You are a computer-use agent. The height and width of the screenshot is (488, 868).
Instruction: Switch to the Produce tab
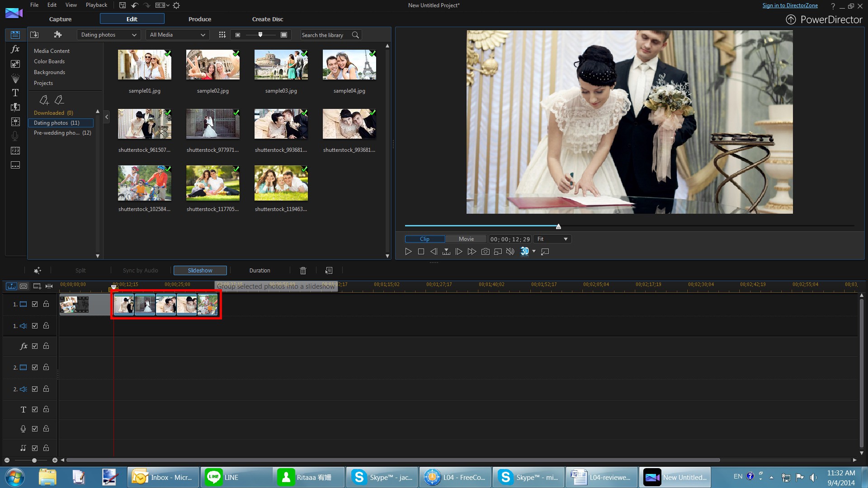pyautogui.click(x=200, y=19)
